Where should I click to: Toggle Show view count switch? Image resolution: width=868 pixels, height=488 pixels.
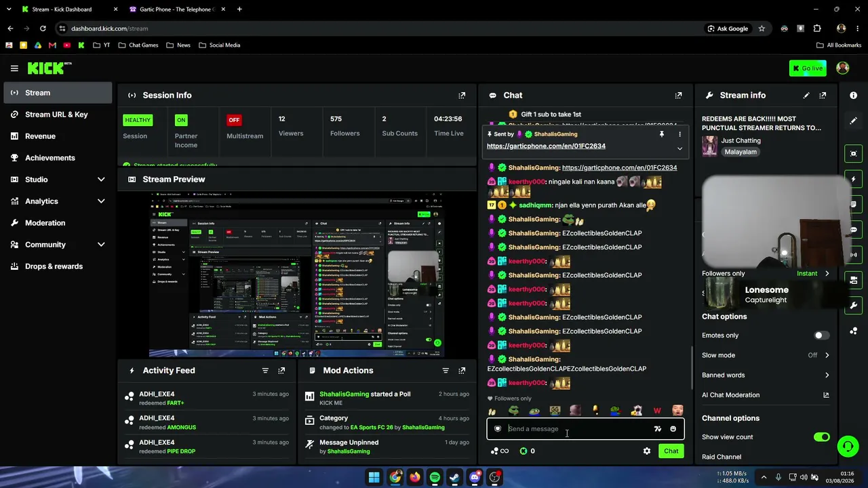click(821, 437)
